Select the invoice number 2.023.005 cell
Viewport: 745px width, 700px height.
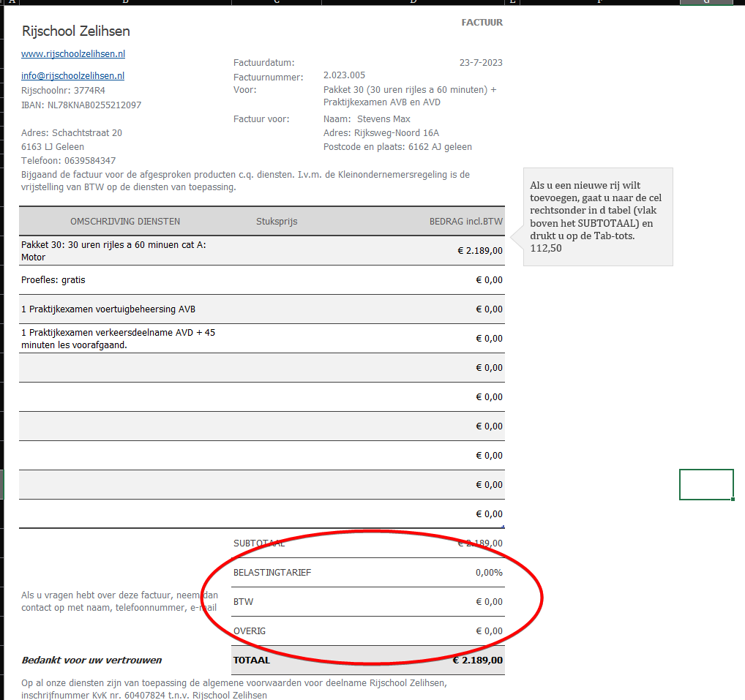344,75
